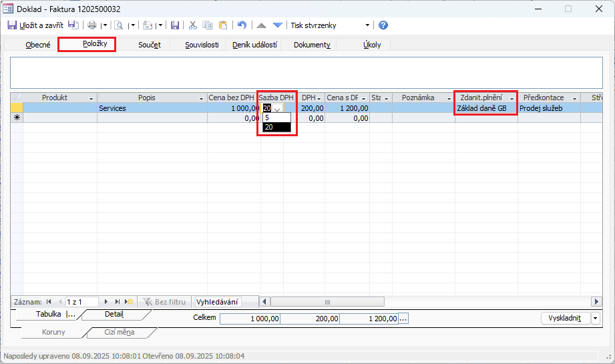
Task: Open the Dokumenty tab
Action: [x=312, y=45]
